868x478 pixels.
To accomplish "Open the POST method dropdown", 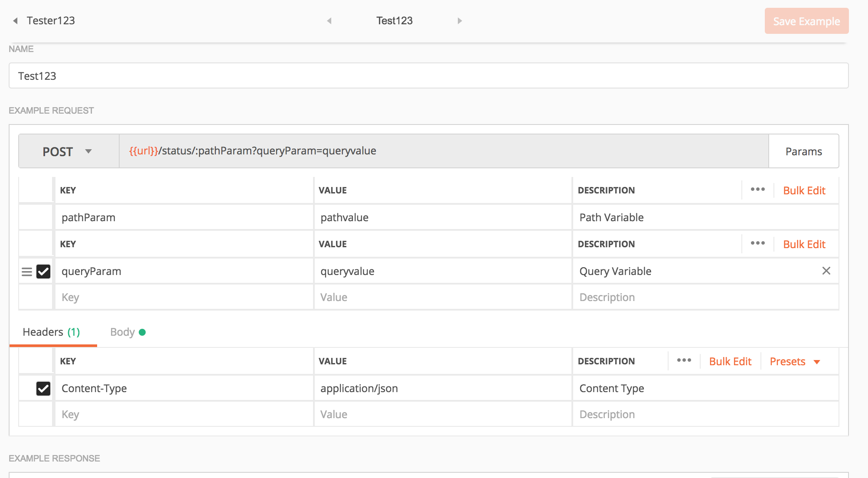I will (x=67, y=151).
